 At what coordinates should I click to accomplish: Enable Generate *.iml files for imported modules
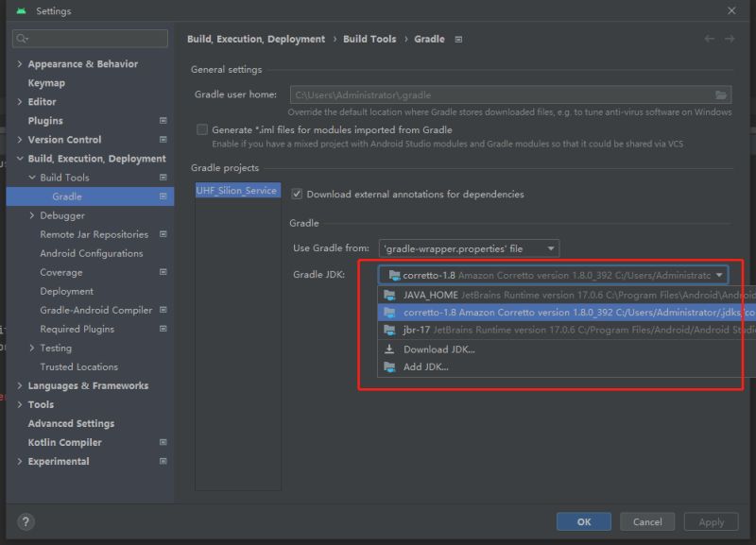coord(203,128)
